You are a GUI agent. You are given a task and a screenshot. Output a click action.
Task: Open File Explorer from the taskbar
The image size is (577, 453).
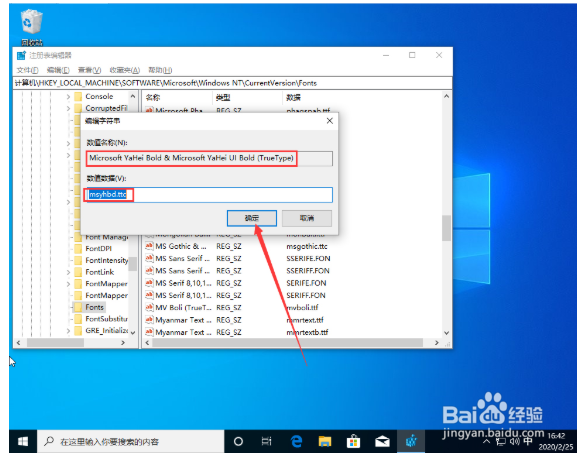point(325,441)
